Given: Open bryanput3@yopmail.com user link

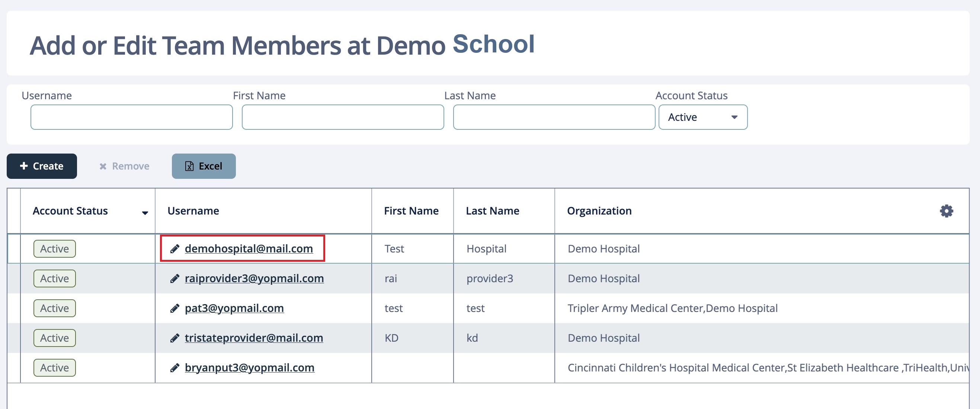Looking at the screenshot, I should [x=250, y=367].
